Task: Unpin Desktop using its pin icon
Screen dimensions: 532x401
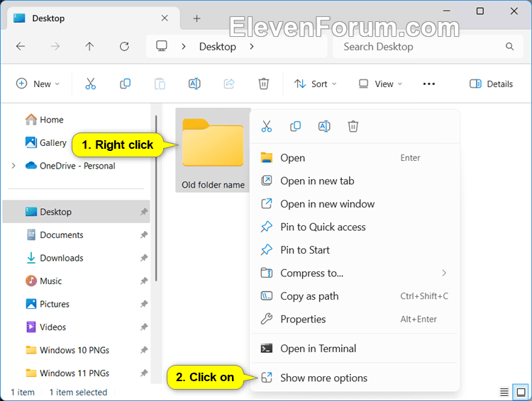Action: pos(144,212)
